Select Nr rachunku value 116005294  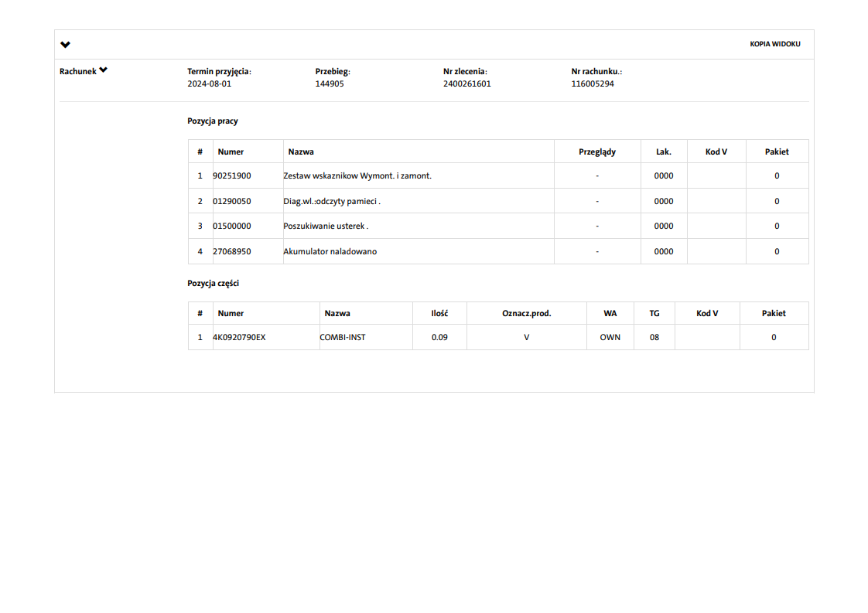(x=593, y=84)
